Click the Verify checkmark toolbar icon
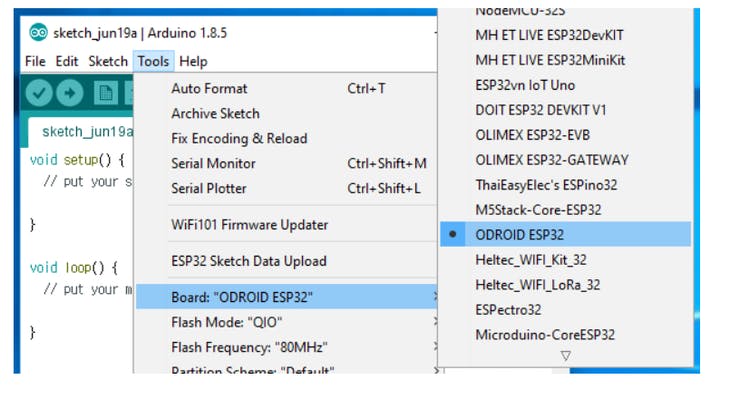Viewport: 740px width, 409px height. click(x=39, y=93)
